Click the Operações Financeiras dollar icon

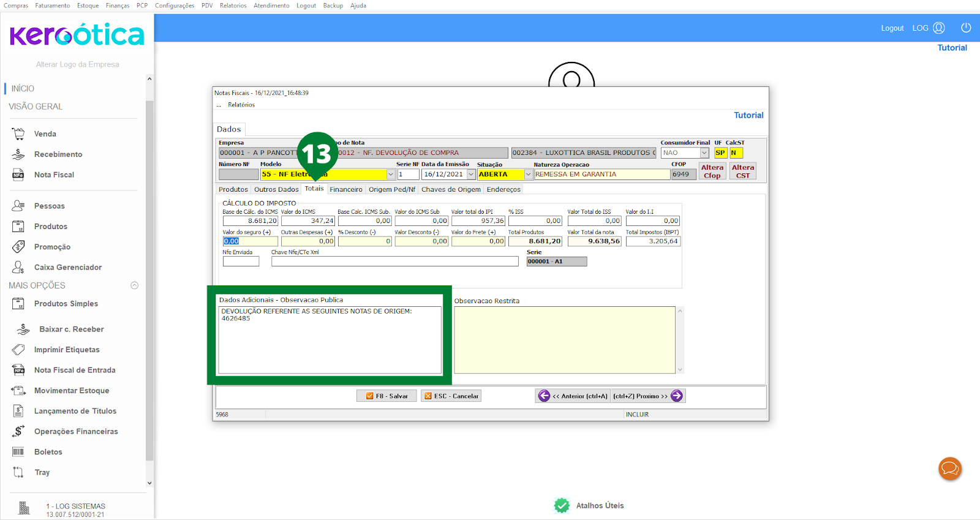18,431
